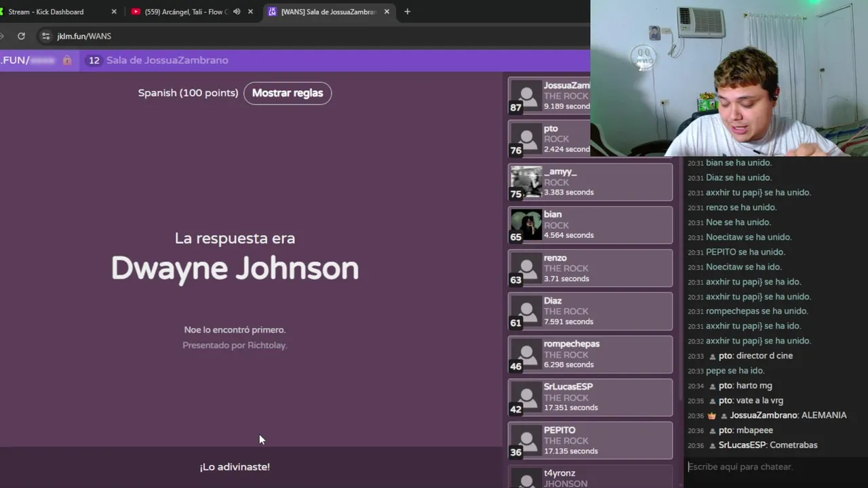The height and width of the screenshot is (488, 868).
Task: Click the 46 score badge for rompechepas
Action: pos(516,366)
